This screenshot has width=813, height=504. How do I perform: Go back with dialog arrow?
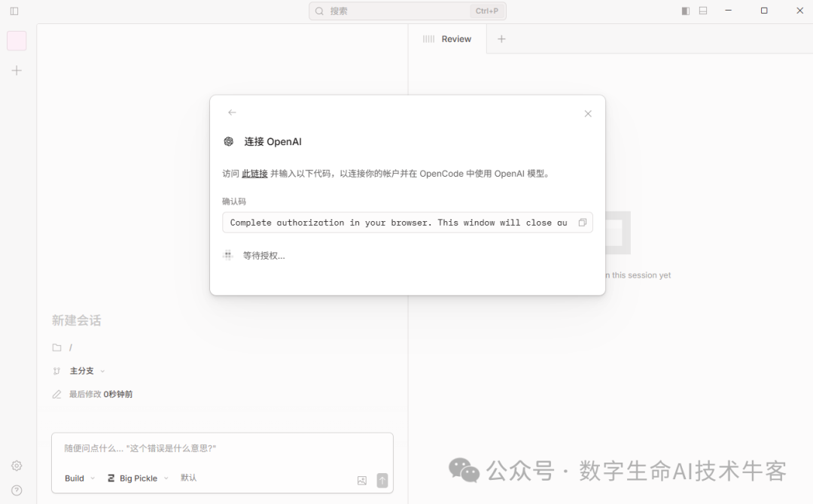[233, 112]
